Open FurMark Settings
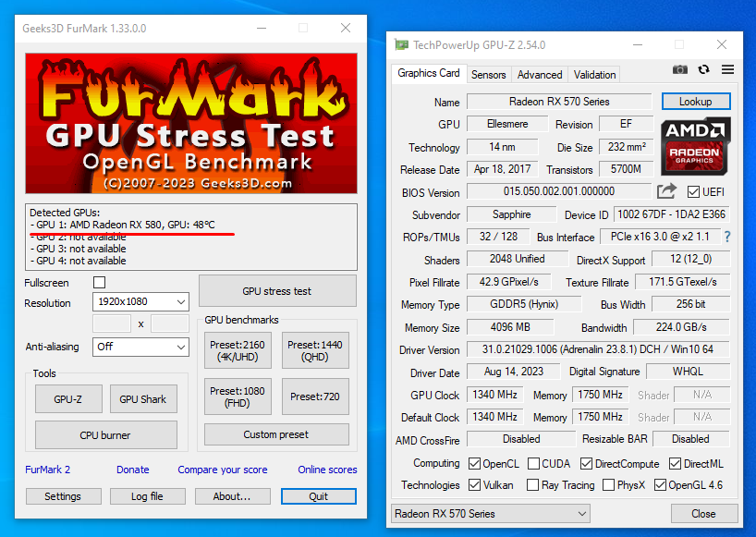 point(63,496)
